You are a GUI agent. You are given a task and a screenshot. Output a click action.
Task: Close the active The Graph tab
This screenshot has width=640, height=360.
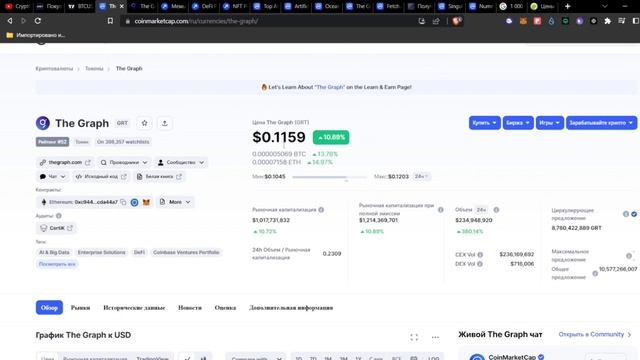121,6
